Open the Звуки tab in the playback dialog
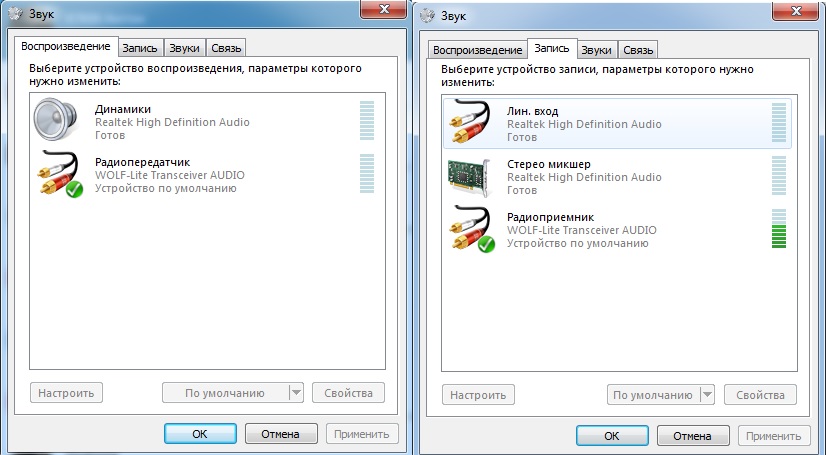 point(184,47)
